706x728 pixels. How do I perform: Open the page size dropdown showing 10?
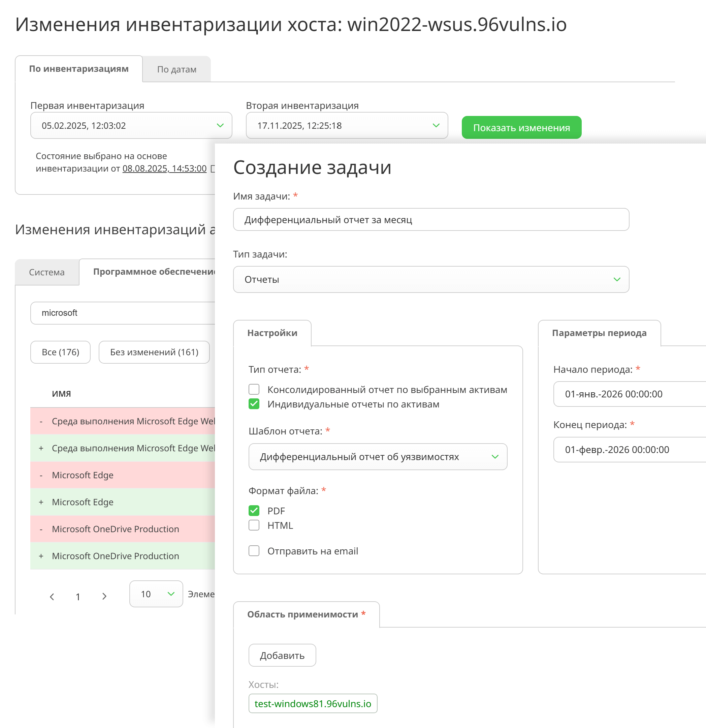click(x=156, y=594)
